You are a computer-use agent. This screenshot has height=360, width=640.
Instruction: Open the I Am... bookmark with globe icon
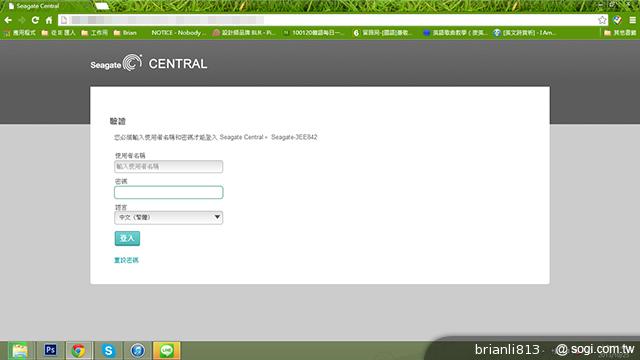[x=525, y=33]
